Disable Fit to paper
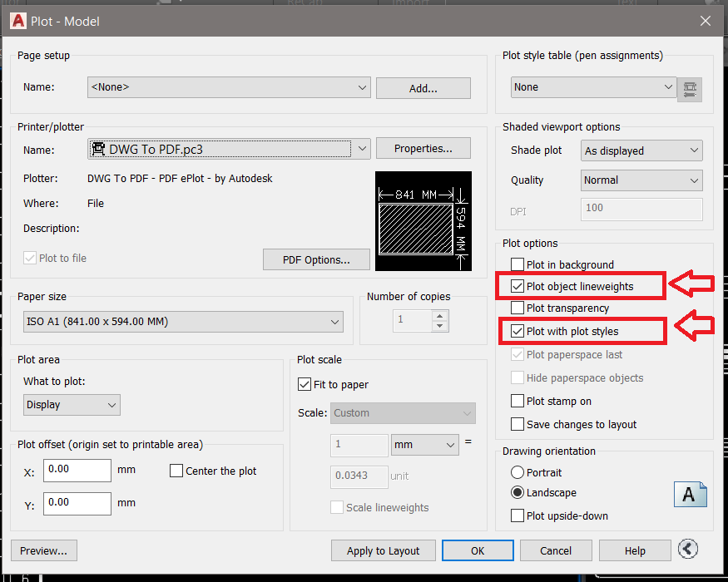728x582 pixels. [x=305, y=384]
